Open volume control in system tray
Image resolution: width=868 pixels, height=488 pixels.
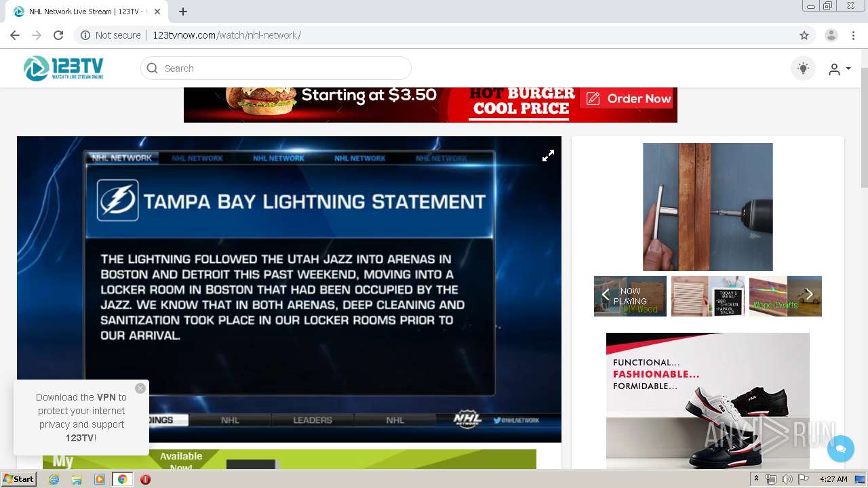coord(787,479)
